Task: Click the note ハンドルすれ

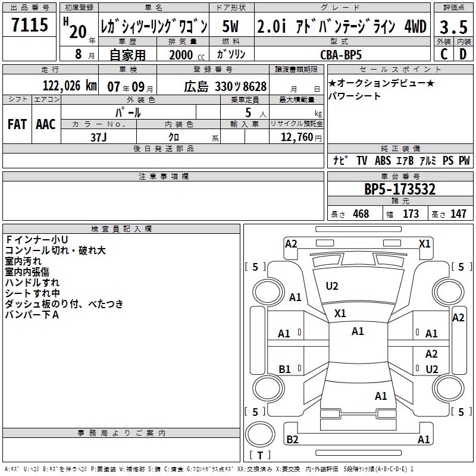Action: pos(32,282)
